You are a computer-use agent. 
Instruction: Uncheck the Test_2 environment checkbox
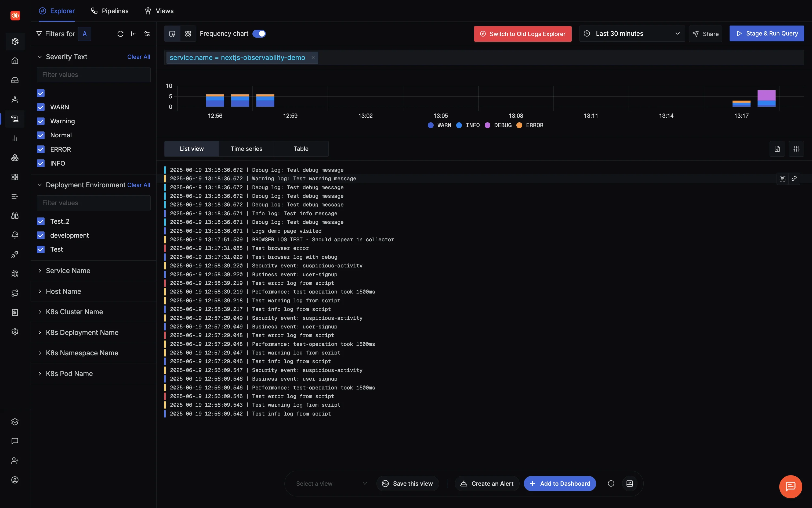pyautogui.click(x=41, y=221)
